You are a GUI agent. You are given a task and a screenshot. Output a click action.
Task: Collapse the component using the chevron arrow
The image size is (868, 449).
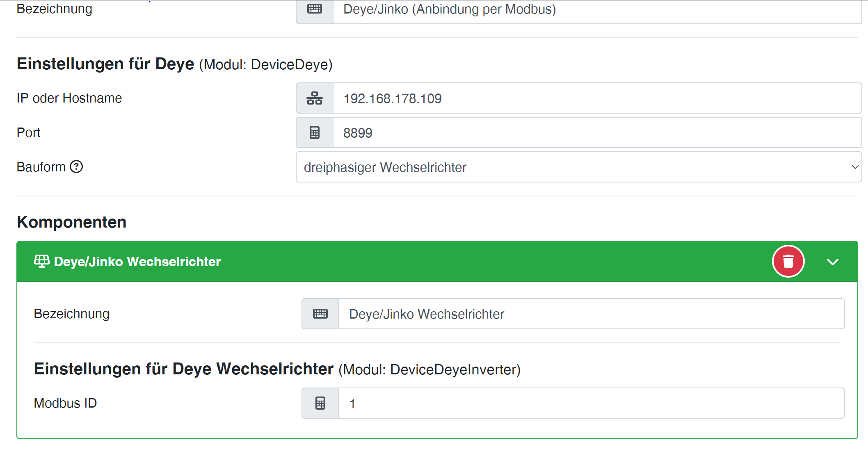pos(832,262)
